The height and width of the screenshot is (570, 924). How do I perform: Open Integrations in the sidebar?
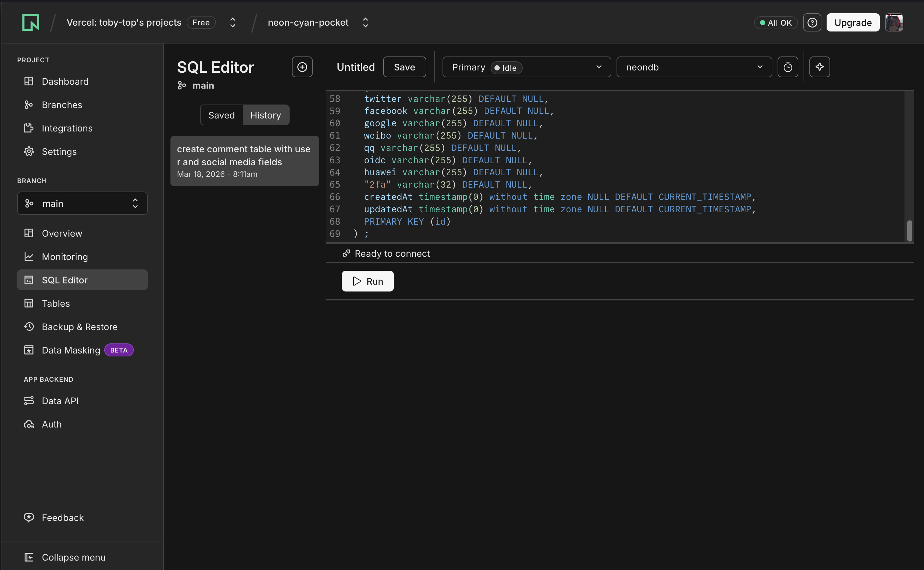[x=82, y=128]
